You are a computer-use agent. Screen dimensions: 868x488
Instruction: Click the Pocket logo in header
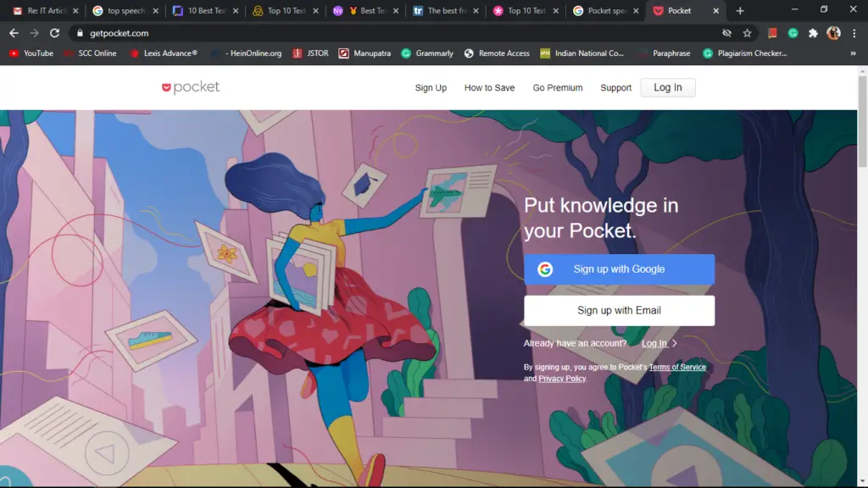[191, 87]
